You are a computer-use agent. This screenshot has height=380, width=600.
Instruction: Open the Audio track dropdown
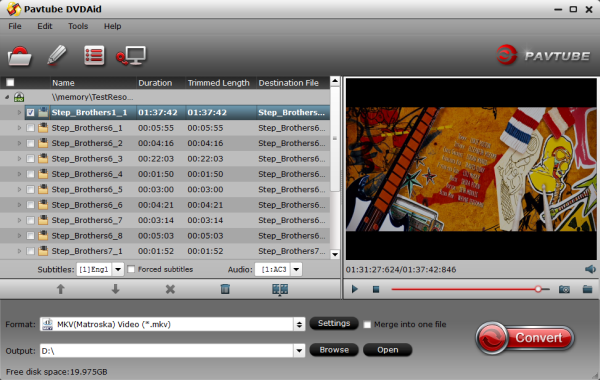click(x=296, y=269)
